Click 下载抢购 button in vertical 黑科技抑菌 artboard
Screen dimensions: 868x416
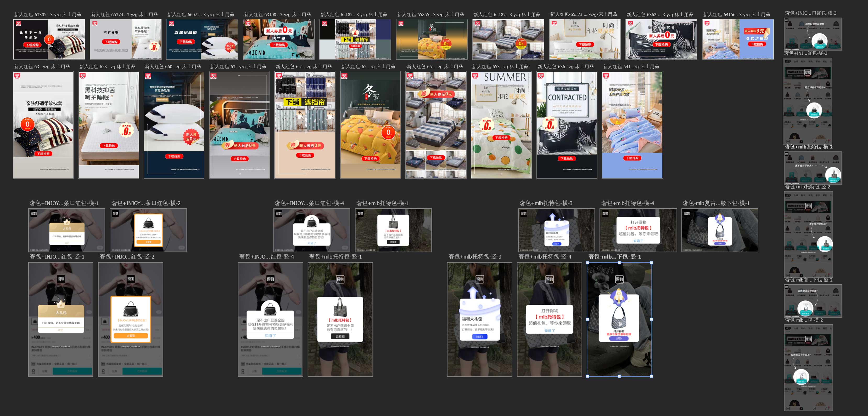tap(109, 146)
